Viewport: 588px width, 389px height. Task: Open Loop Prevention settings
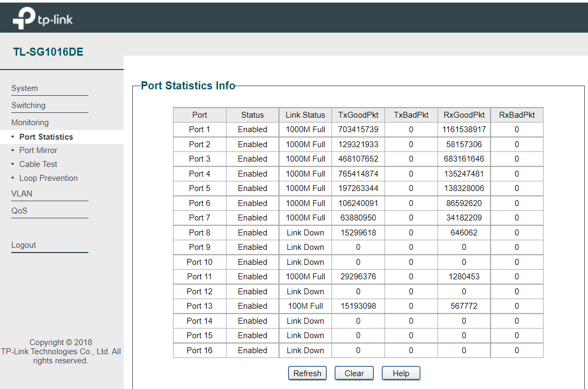[48, 178]
